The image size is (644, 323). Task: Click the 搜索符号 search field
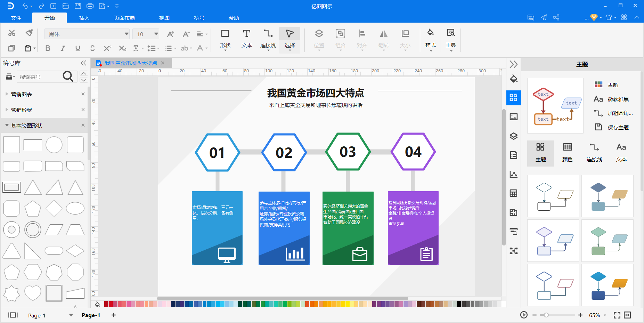click(x=40, y=77)
